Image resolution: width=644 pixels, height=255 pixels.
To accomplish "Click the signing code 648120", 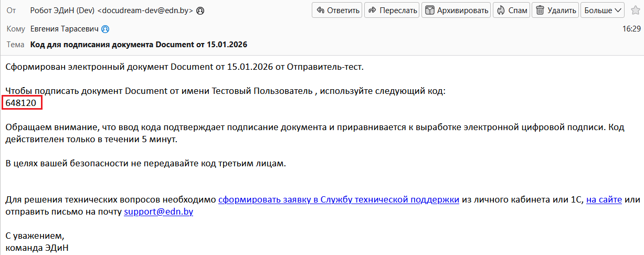I will [21, 103].
